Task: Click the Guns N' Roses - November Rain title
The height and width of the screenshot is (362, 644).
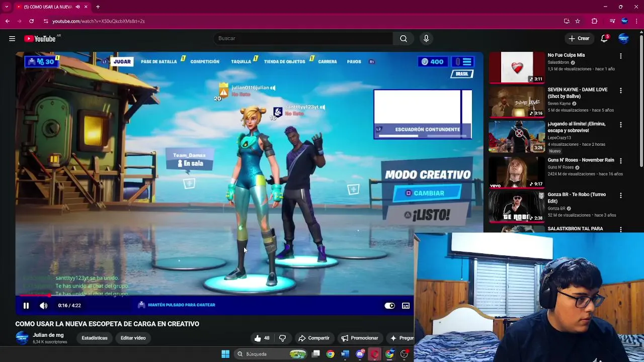Action: tap(581, 160)
